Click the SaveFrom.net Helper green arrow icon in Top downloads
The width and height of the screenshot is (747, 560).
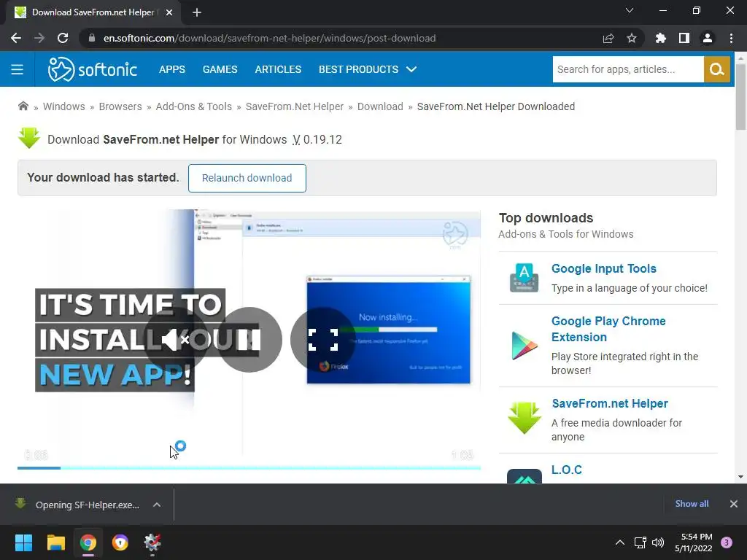[x=524, y=418]
